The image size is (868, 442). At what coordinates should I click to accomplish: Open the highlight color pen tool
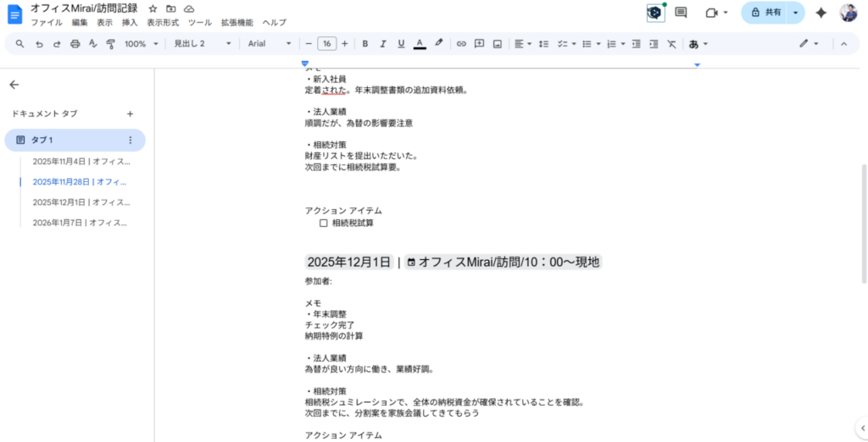(438, 44)
